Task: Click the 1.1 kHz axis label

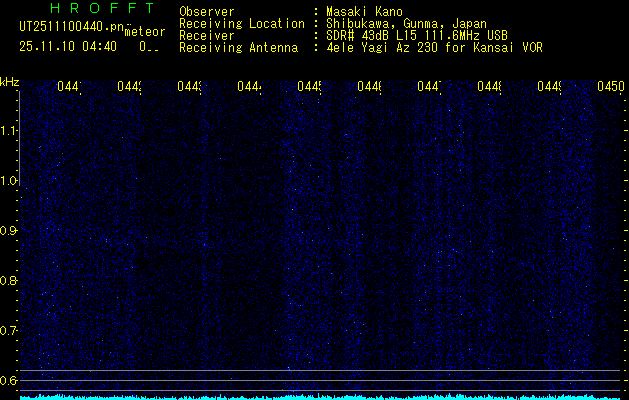Action: (x=8, y=131)
